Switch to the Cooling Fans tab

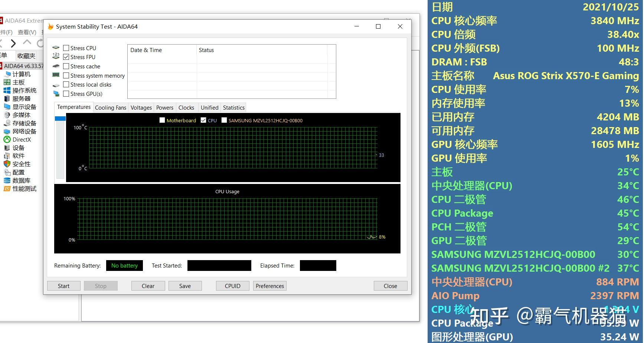tap(111, 108)
